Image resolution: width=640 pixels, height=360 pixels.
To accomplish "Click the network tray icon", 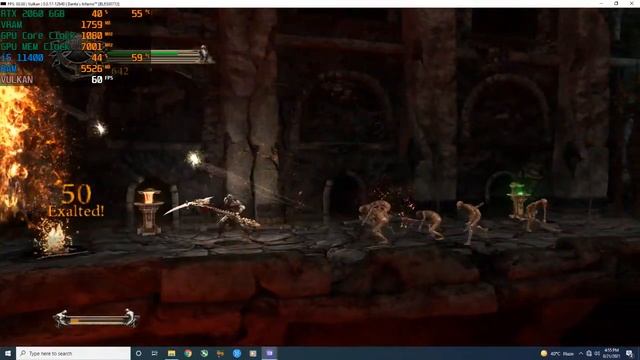I will [x=589, y=353].
